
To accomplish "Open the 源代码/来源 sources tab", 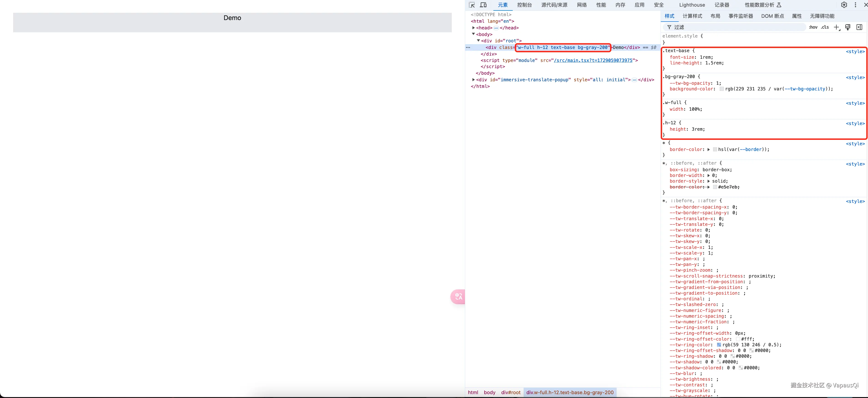I will [554, 5].
